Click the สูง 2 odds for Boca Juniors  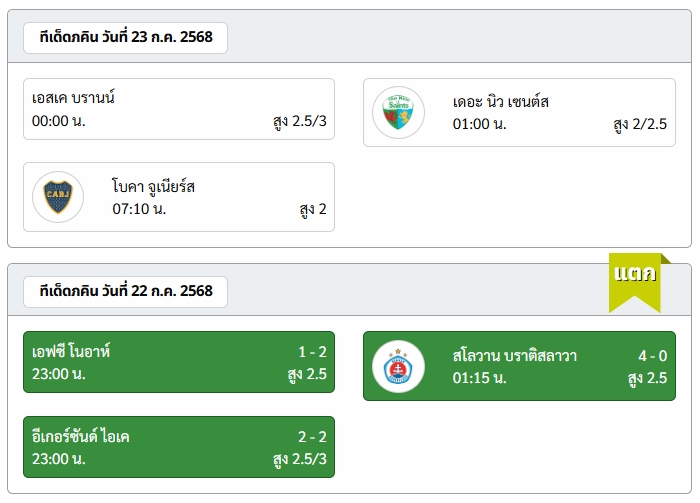click(313, 209)
